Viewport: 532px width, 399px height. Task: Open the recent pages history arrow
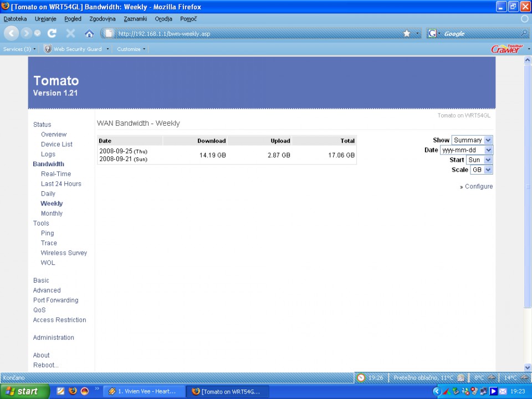pyautogui.click(x=37, y=33)
